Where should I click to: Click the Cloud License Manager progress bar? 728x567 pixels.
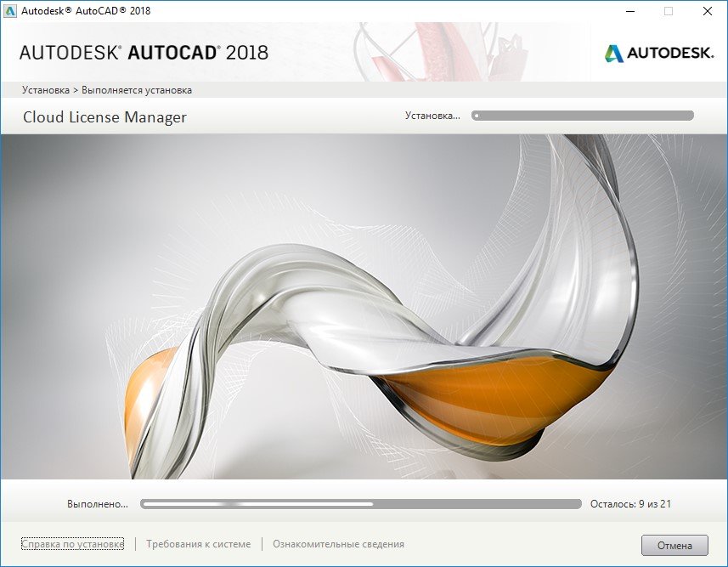[x=583, y=116]
